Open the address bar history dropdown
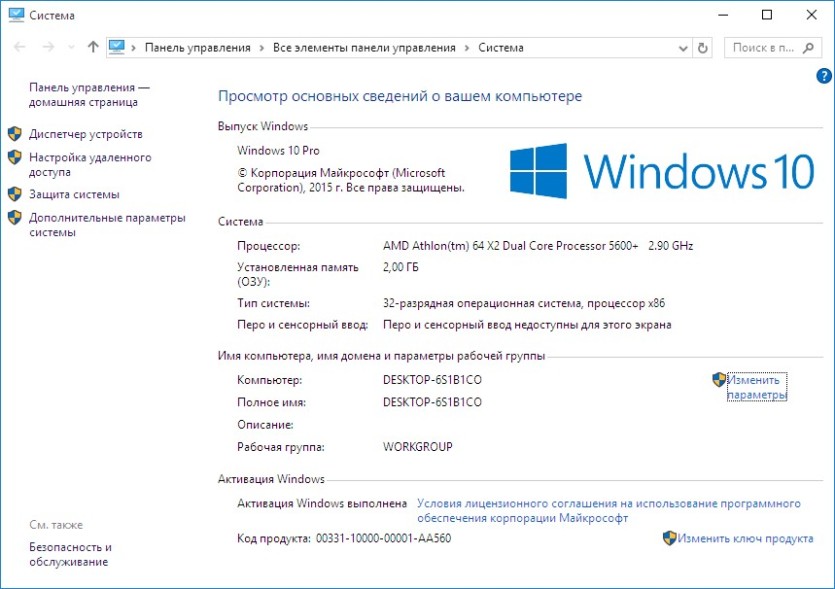835x589 pixels. 683,48
